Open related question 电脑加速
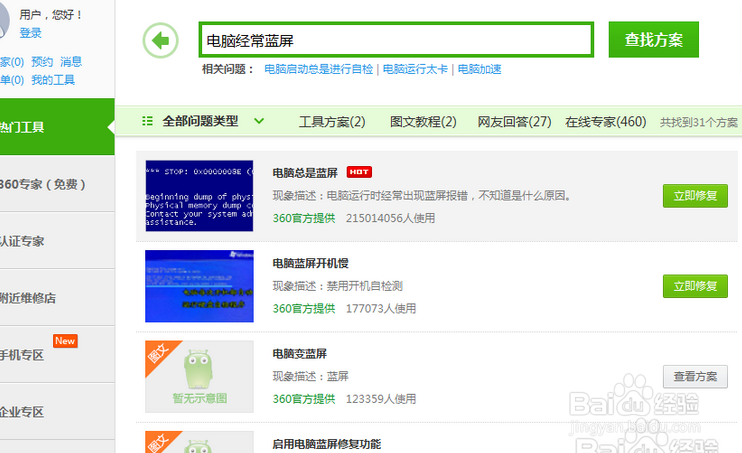 (x=479, y=69)
